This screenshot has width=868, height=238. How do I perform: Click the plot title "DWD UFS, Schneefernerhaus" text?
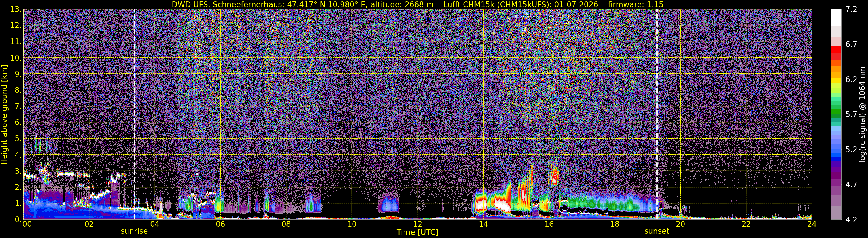(228, 4)
